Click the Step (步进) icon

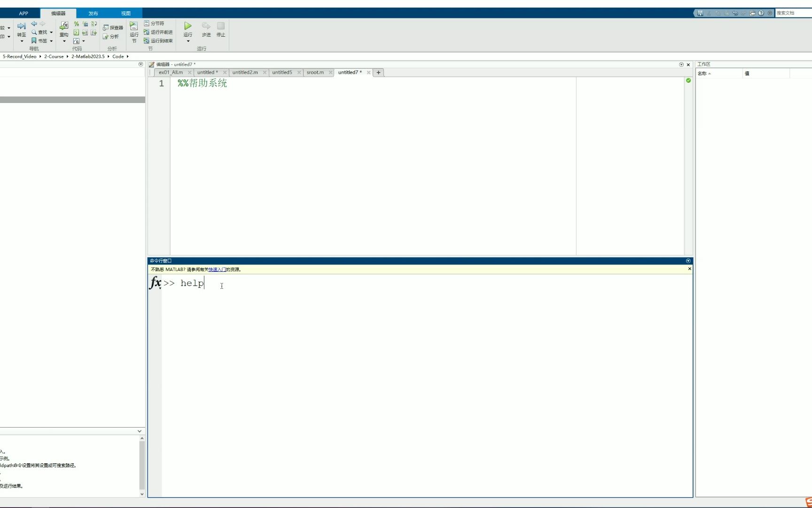[x=206, y=26]
